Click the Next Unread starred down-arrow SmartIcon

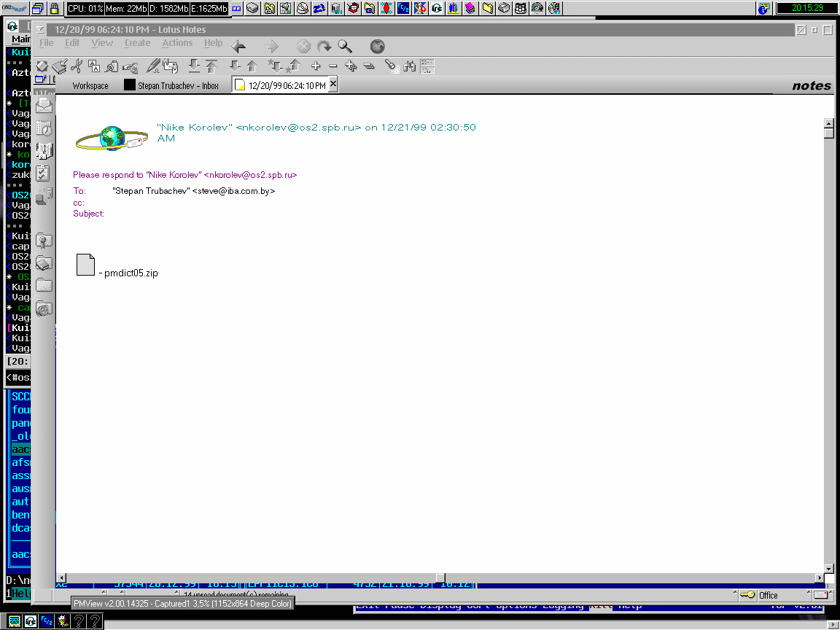275,66
